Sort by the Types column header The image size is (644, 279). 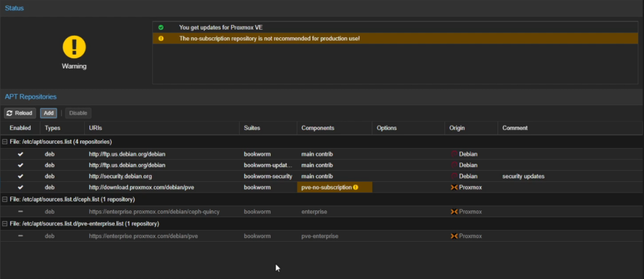coord(62,128)
